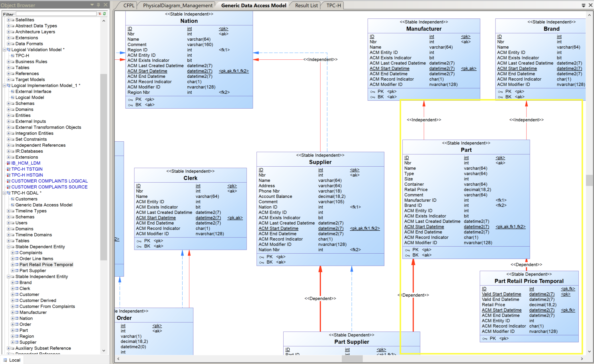The image size is (594, 364).
Task: Click the table icon beside Order Line Items
Action: pos(17,259)
